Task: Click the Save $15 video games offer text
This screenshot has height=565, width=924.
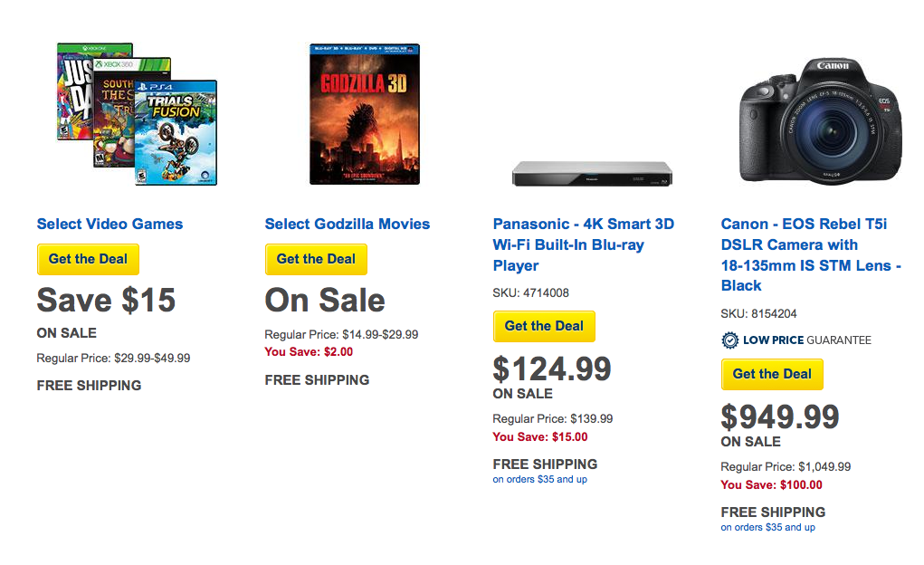Action: (x=106, y=301)
